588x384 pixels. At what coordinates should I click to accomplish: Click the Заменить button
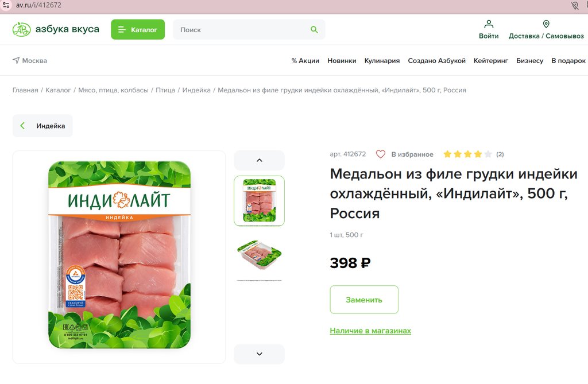click(364, 300)
